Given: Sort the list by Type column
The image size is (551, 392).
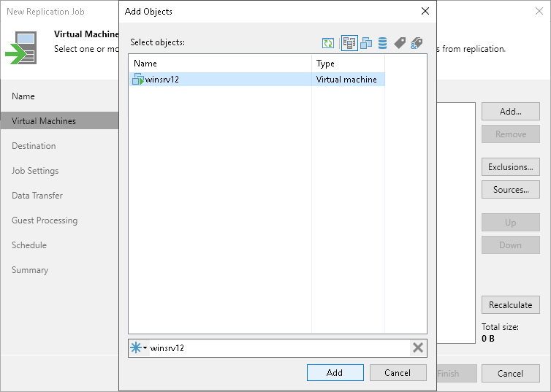Looking at the screenshot, I should (x=349, y=64).
